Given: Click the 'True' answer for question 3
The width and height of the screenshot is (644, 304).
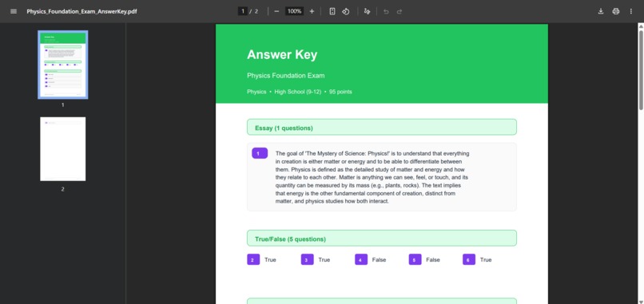Looking at the screenshot, I should 324,259.
